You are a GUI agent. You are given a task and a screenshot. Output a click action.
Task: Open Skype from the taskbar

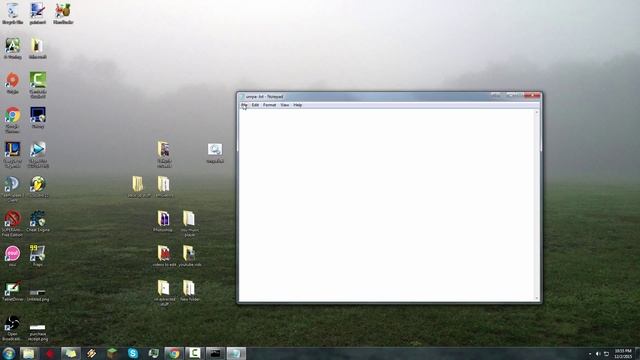click(x=133, y=353)
